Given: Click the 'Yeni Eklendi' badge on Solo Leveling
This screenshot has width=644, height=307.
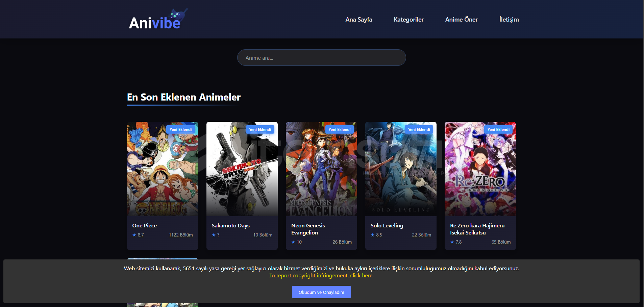Looking at the screenshot, I should (x=419, y=130).
